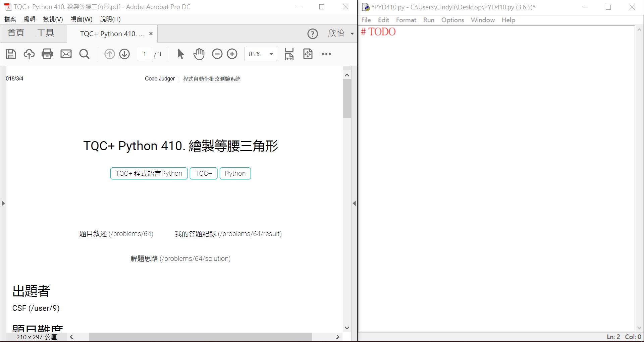Viewport: 644px width, 342px height.
Task: Open the Options menu in IDLE
Action: 452,20
